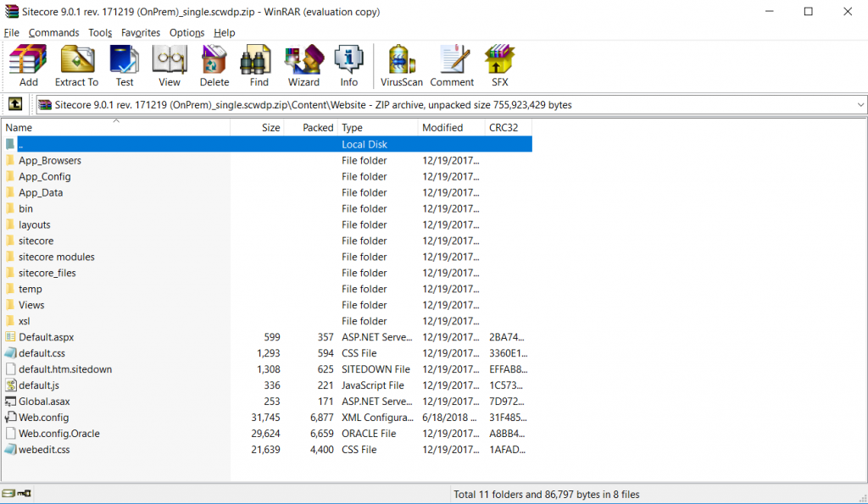
Task: Open the View file tool
Action: coord(169,65)
